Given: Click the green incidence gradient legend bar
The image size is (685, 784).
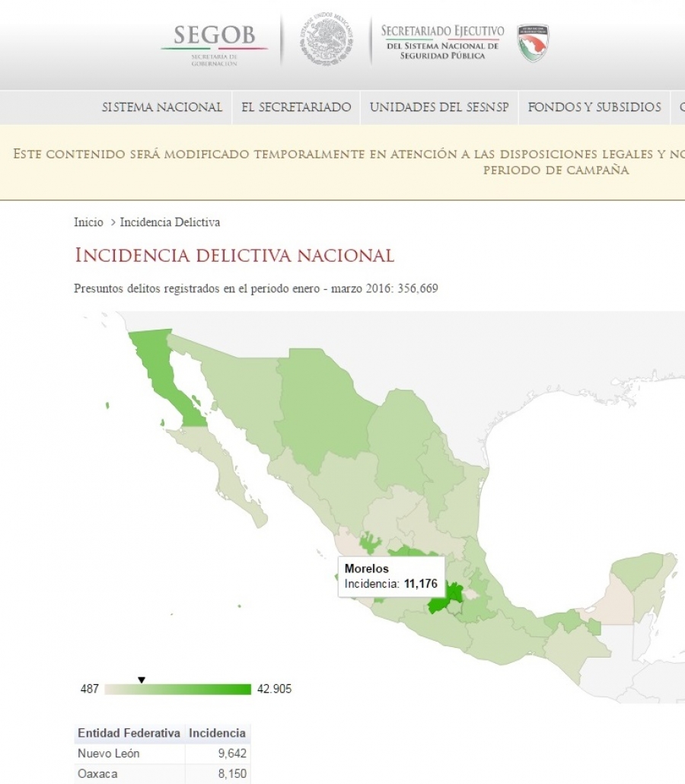Looking at the screenshot, I should pos(177,690).
